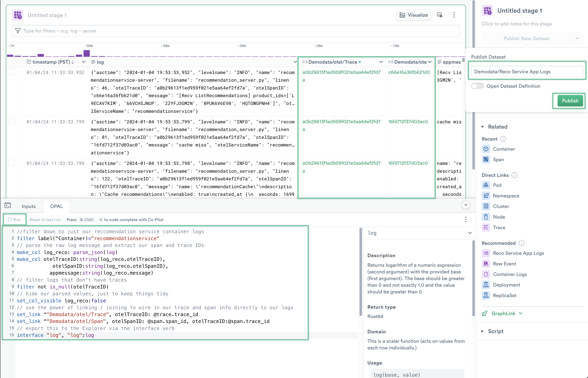Image resolution: width=588 pixels, height=378 pixels.
Task: Click the main stage vertical scrollbar
Action: pyautogui.click(x=473, y=85)
